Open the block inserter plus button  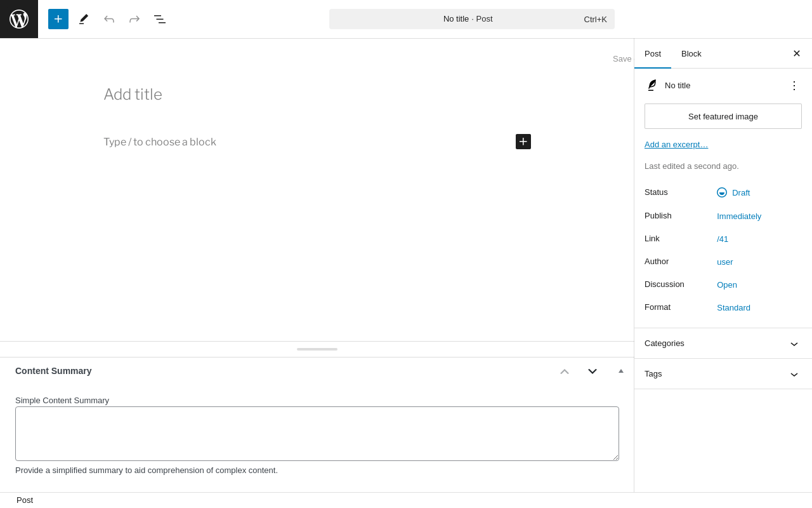(58, 19)
